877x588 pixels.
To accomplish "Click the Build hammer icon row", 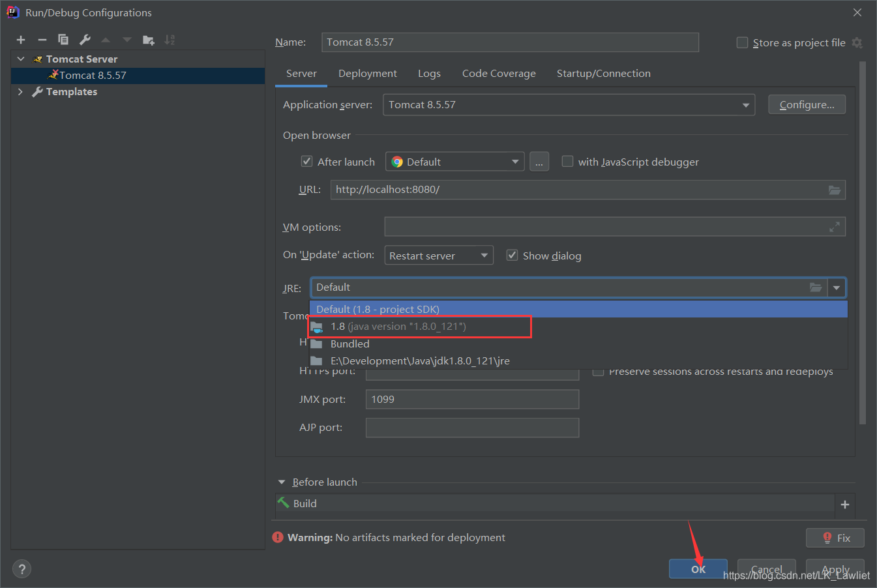I will point(555,504).
